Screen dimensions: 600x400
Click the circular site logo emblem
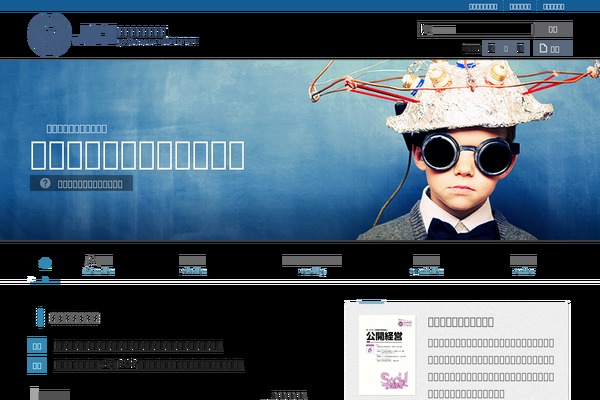coord(49,35)
